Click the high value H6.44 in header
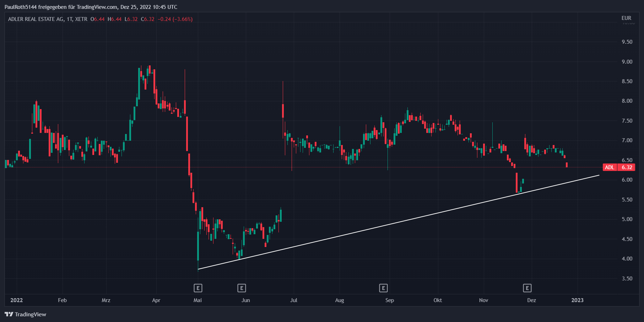Image resolution: width=644 pixels, height=322 pixels. click(x=114, y=19)
